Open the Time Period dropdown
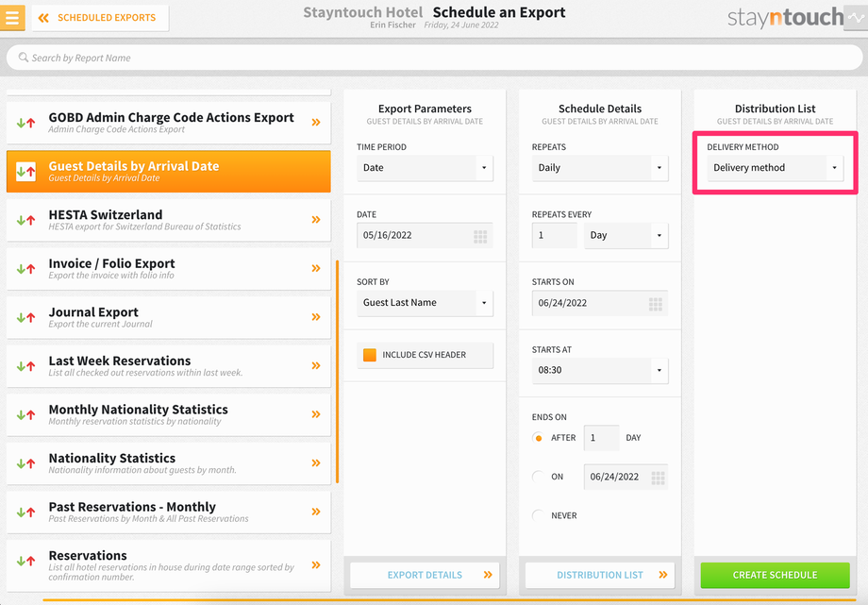 pos(425,168)
